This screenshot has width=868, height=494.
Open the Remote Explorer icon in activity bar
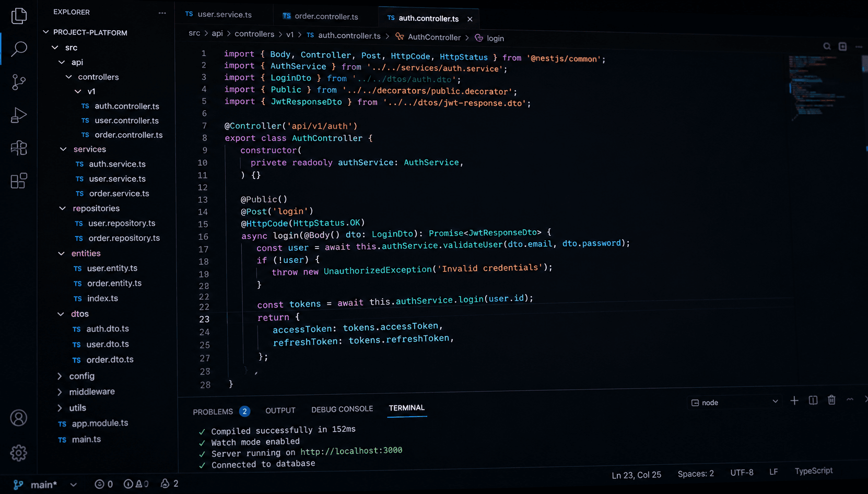[x=19, y=148]
